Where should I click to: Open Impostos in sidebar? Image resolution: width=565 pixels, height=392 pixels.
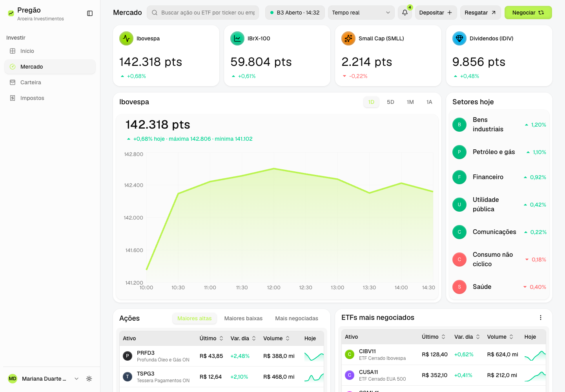(x=50, y=98)
